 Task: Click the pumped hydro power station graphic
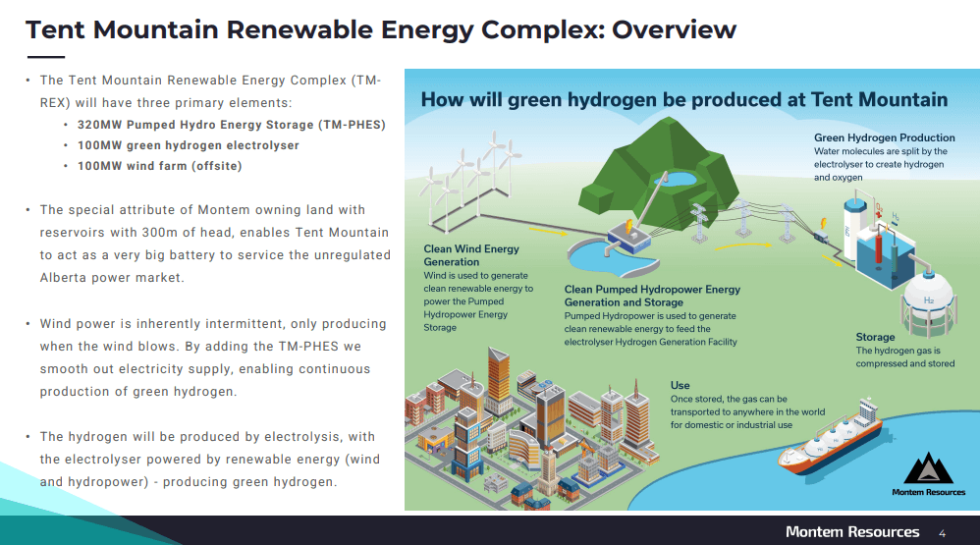coord(630,238)
